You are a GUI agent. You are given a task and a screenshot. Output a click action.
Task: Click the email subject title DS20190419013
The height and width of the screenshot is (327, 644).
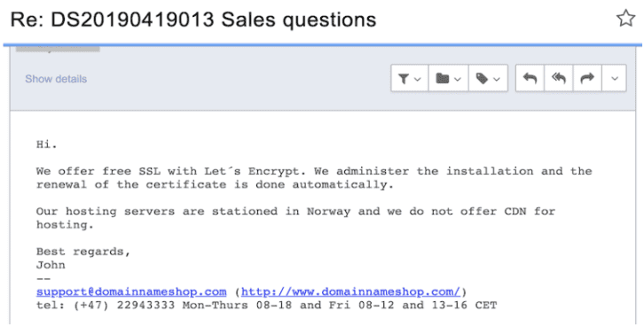[x=133, y=19]
